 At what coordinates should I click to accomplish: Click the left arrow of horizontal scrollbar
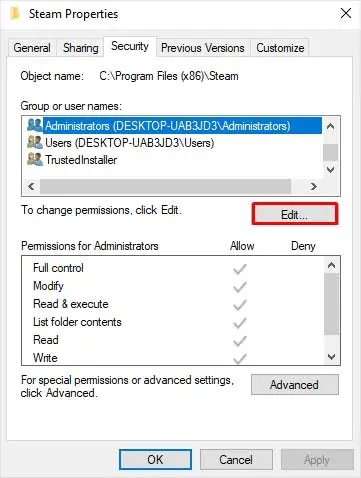pos(31,186)
